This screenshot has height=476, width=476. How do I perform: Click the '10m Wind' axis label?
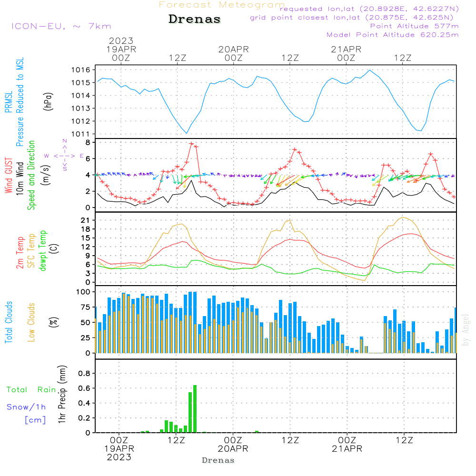(x=20, y=178)
